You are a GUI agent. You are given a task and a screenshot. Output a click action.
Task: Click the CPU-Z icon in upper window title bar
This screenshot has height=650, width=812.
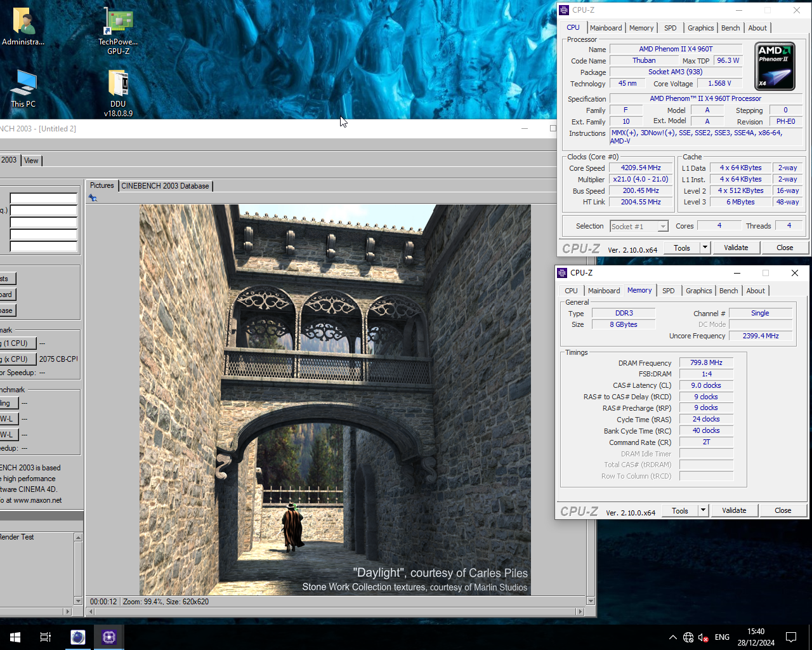564,10
